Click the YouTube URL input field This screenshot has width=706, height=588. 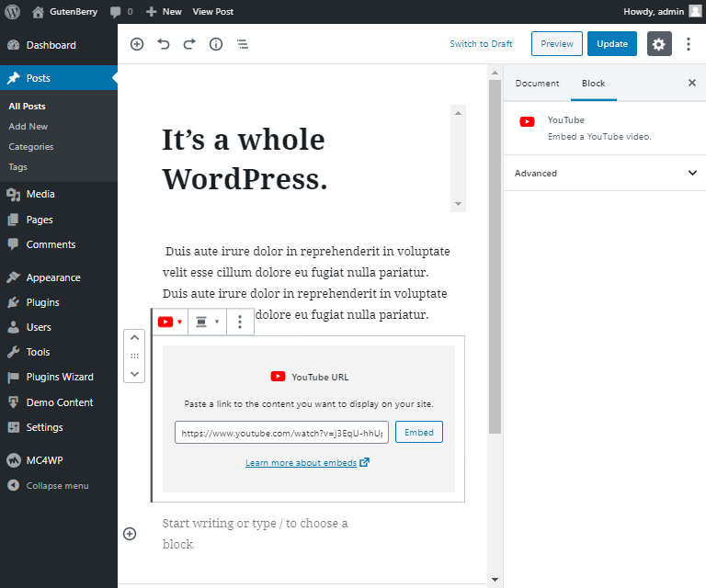(x=281, y=433)
